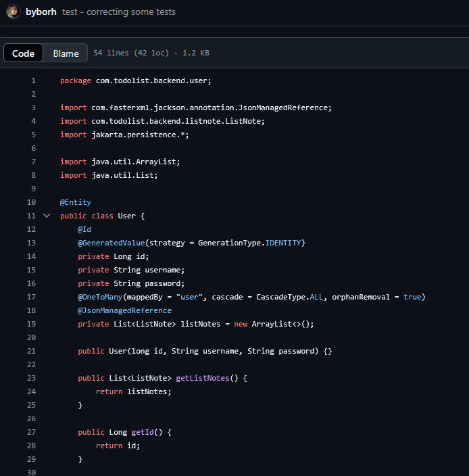
Task: Click line number 17 for the @OneToMany line
Action: [x=32, y=297]
